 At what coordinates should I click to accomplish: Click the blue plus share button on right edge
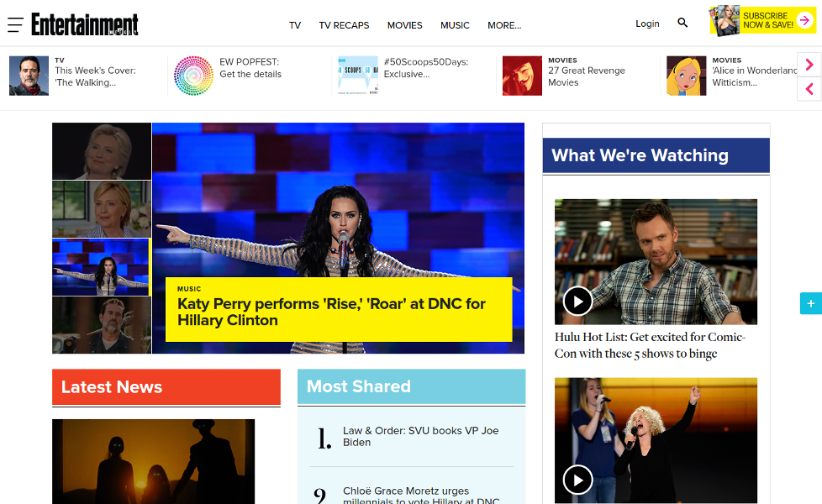coord(809,303)
